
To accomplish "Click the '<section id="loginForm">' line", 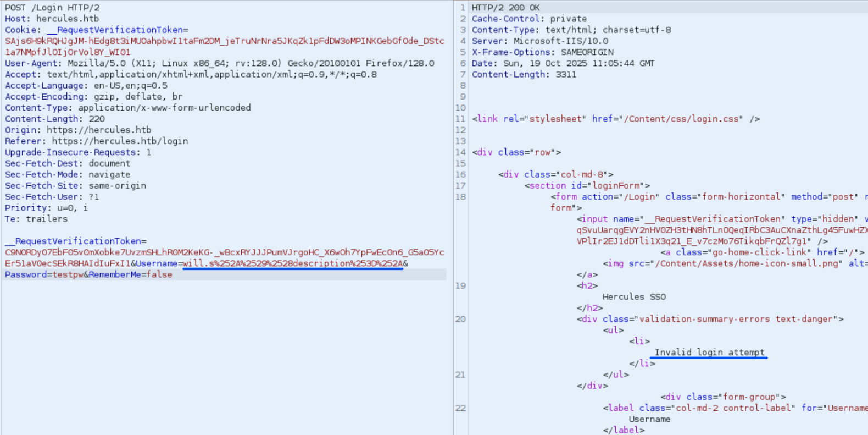I will pos(587,185).
